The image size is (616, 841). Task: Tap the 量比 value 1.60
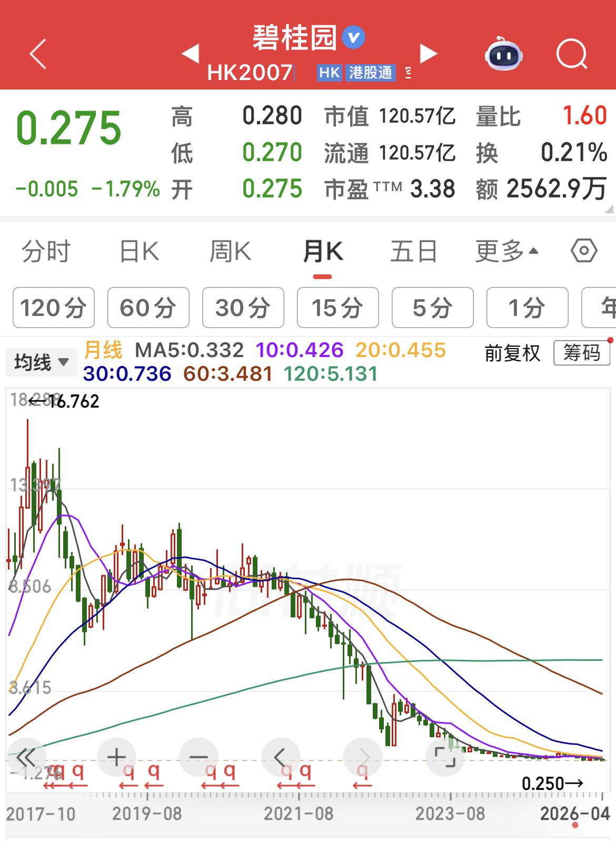585,115
